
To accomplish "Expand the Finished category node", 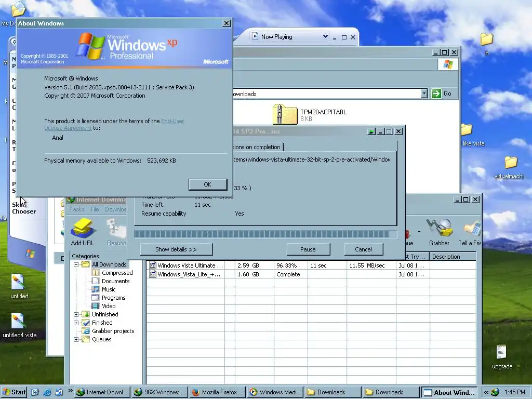I will [76, 323].
